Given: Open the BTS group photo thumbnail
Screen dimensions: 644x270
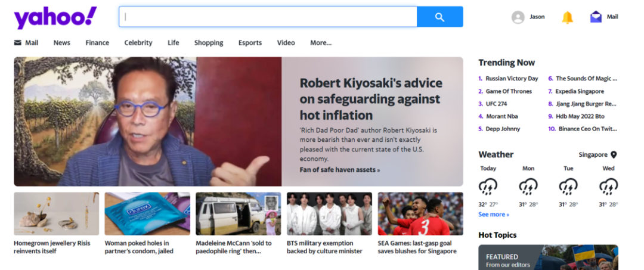Looking at the screenshot, I should [329, 214].
